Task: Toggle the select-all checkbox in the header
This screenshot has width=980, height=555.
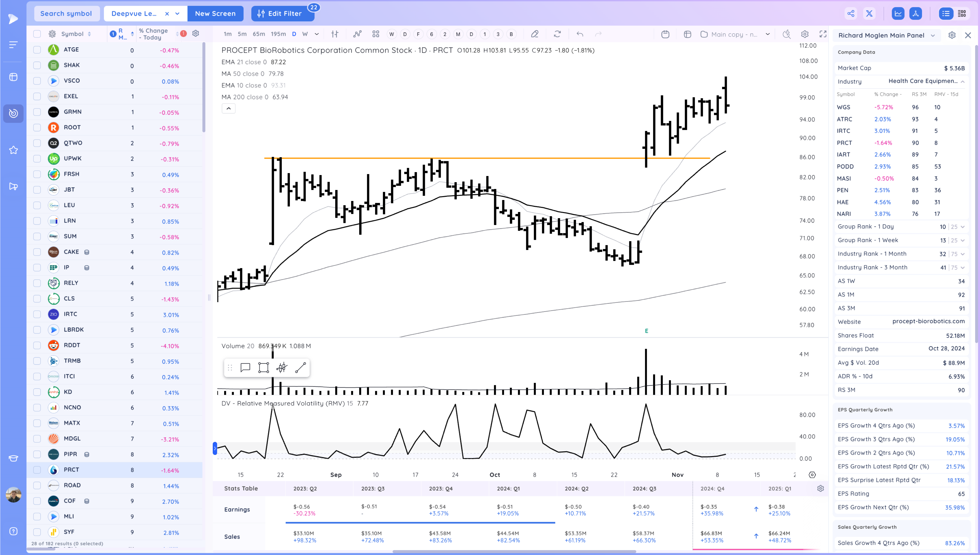Action: click(37, 34)
